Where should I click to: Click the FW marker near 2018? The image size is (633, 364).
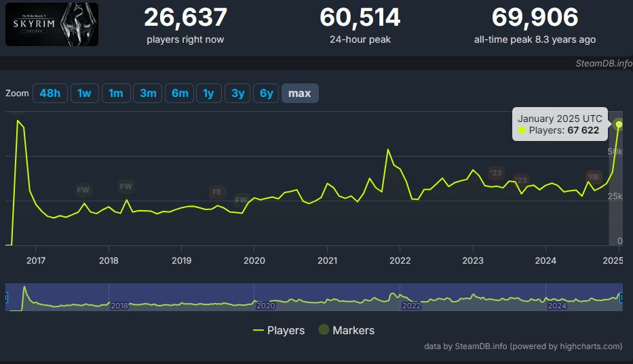(x=126, y=186)
